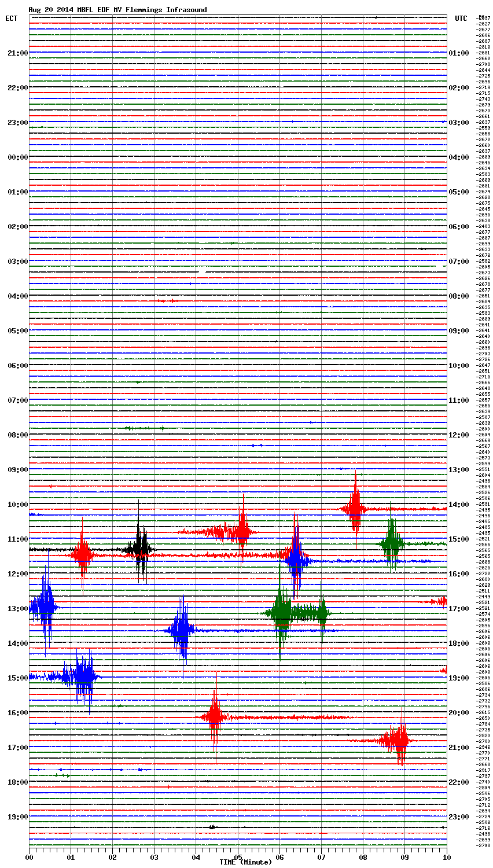
Task: Click minute tick label '03' on bottom axis
Action: pyautogui.click(x=154, y=856)
